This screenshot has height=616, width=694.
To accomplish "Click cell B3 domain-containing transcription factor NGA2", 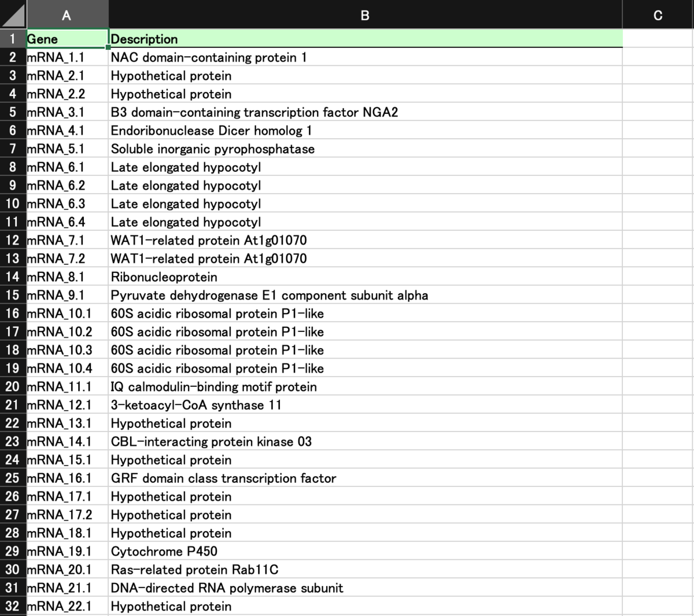I will pyautogui.click(x=366, y=112).
